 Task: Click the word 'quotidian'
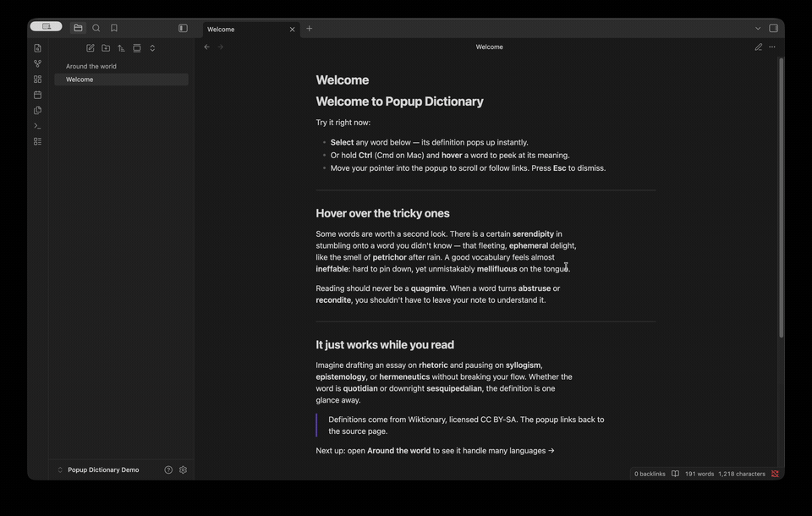coord(360,388)
